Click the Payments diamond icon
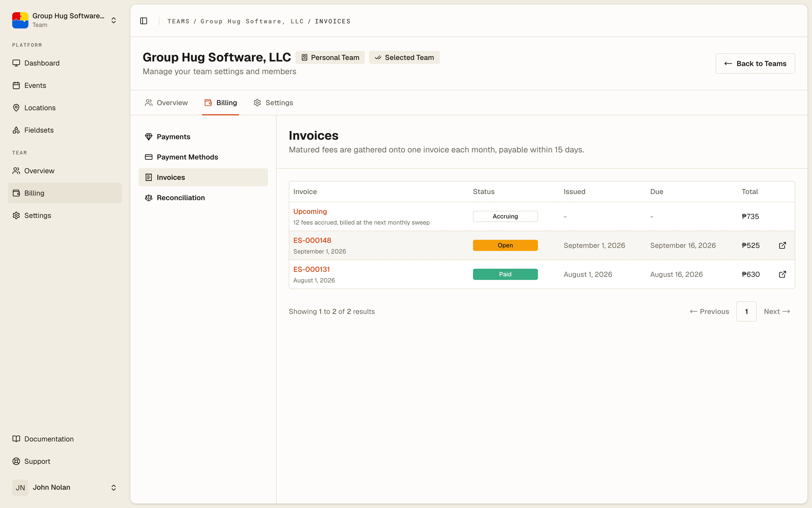This screenshot has width=812, height=508. 149,137
